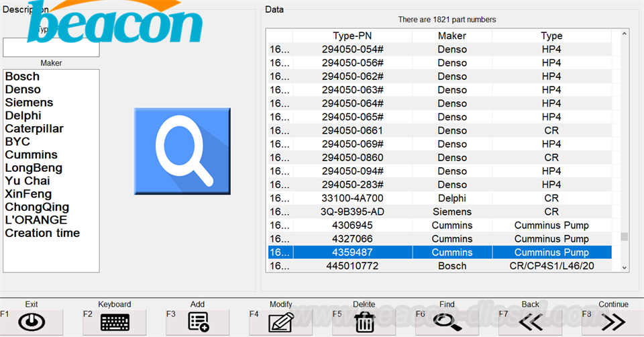Go to previous page with F7 Back
This screenshot has height=337, width=644.
pyautogui.click(x=530, y=322)
